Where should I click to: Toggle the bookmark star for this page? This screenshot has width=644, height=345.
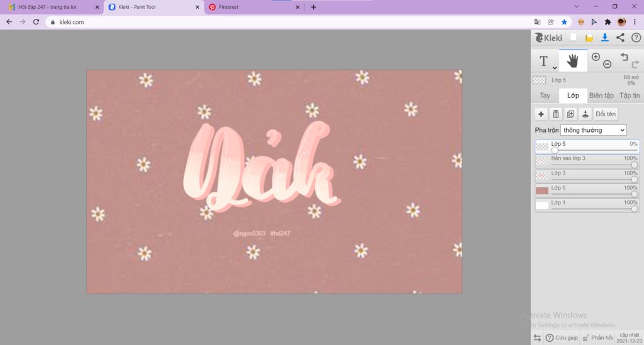(x=564, y=22)
